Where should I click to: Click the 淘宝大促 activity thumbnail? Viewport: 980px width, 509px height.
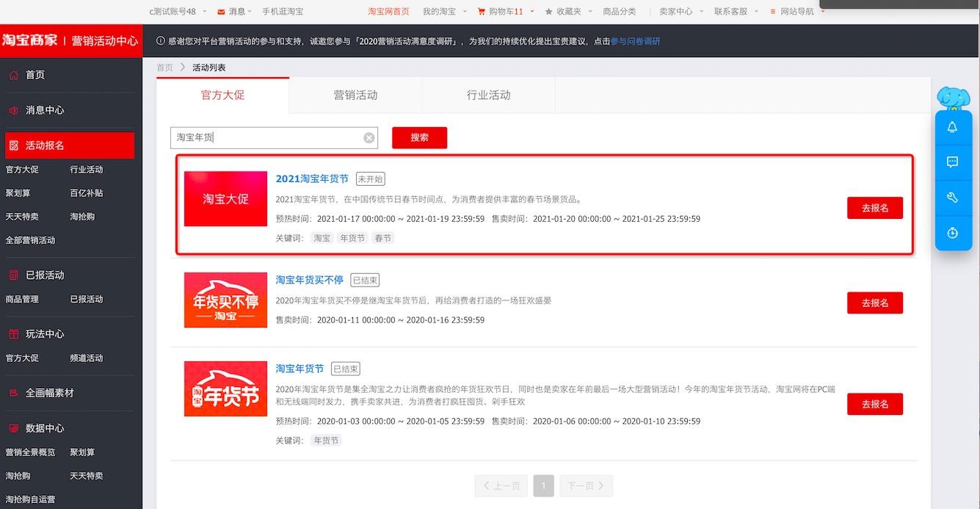pos(225,199)
